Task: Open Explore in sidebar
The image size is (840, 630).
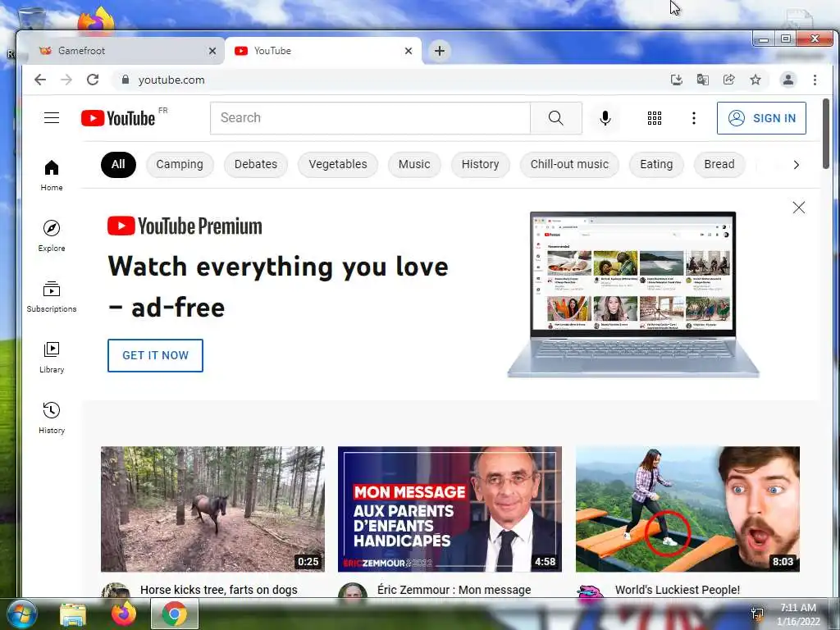Action: [x=52, y=236]
